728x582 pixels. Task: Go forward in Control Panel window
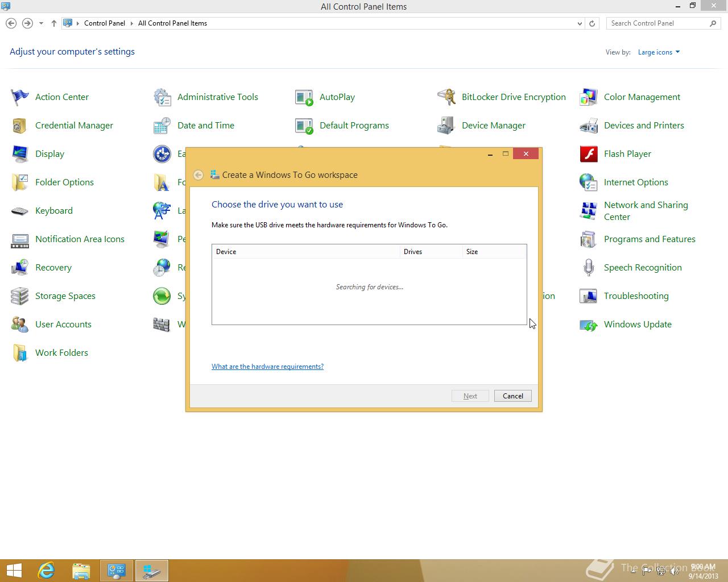click(27, 23)
